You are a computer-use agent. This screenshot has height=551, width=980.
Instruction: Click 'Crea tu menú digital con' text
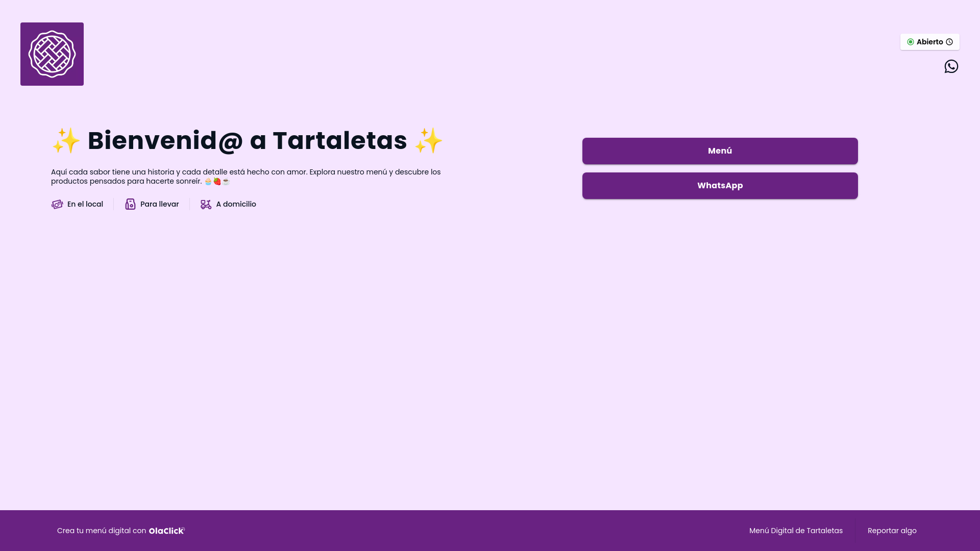pyautogui.click(x=102, y=531)
